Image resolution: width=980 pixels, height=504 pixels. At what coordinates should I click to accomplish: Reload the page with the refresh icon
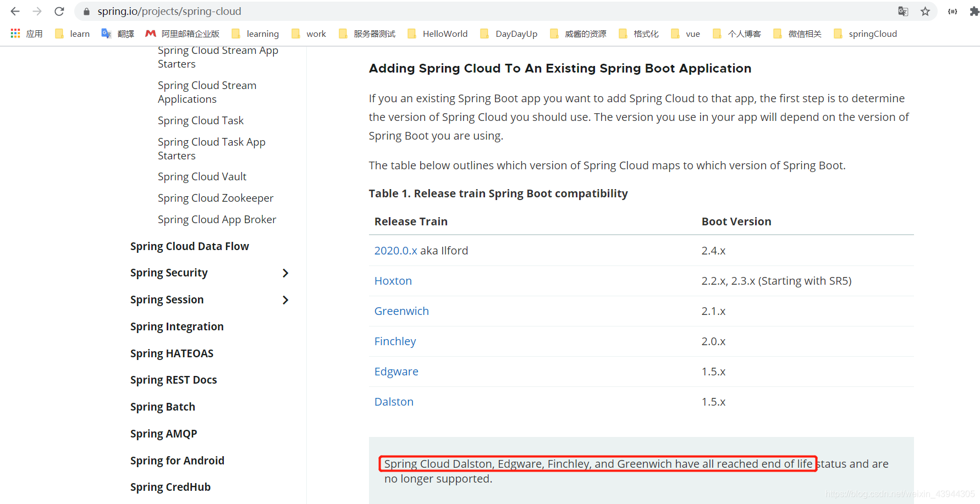(x=59, y=11)
